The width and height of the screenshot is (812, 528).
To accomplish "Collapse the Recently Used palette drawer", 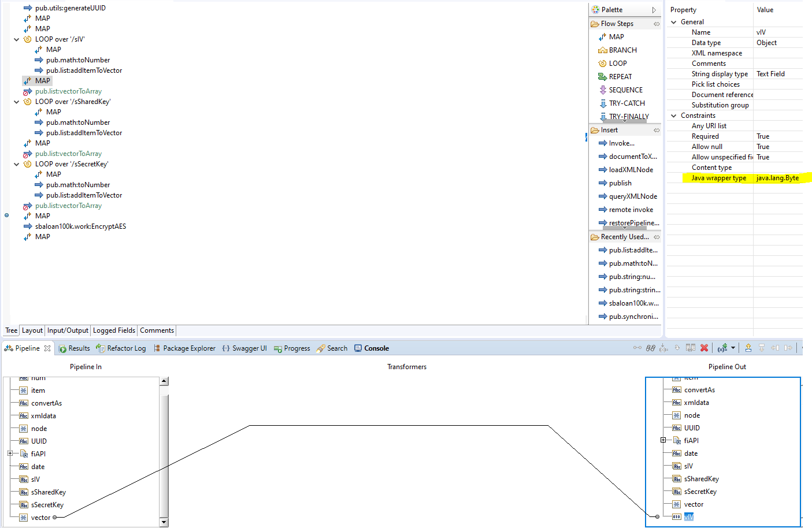I will [657, 237].
